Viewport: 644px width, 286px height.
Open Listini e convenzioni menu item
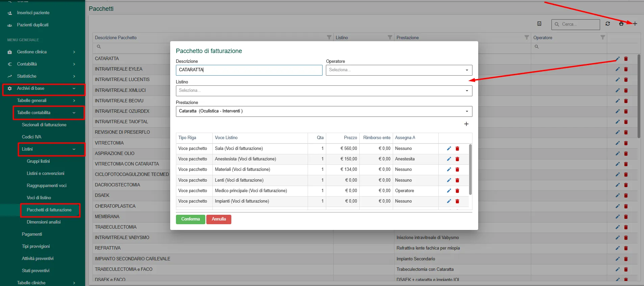pos(45,173)
